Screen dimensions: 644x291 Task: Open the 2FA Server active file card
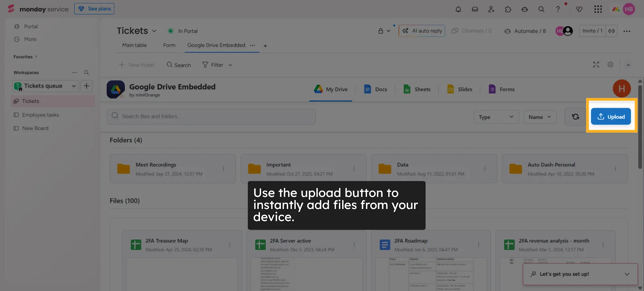(x=306, y=260)
